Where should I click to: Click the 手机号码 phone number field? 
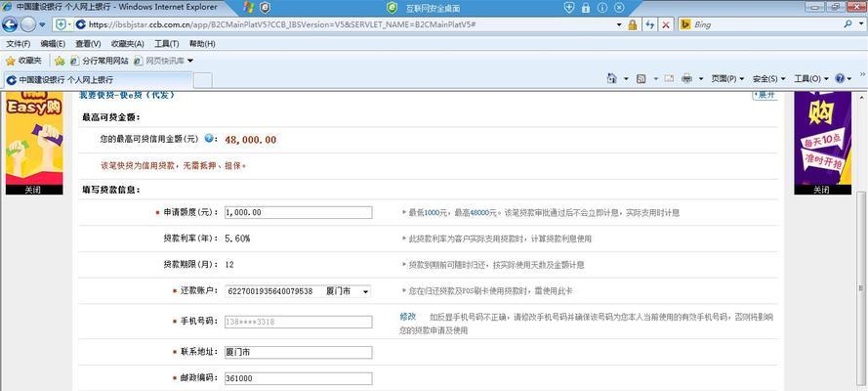[x=298, y=322]
